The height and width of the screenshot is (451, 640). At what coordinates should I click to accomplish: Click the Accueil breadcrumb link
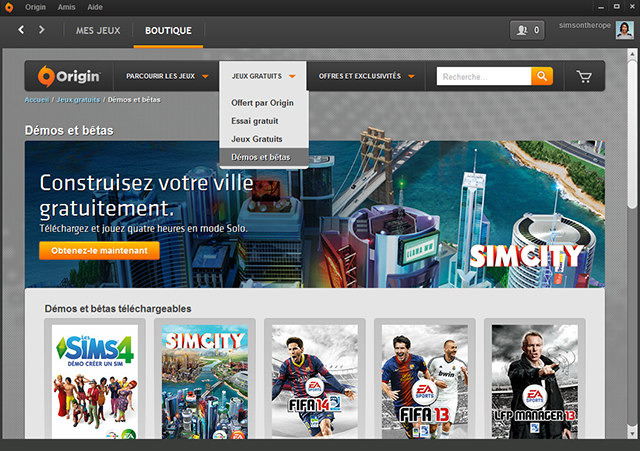click(36, 100)
